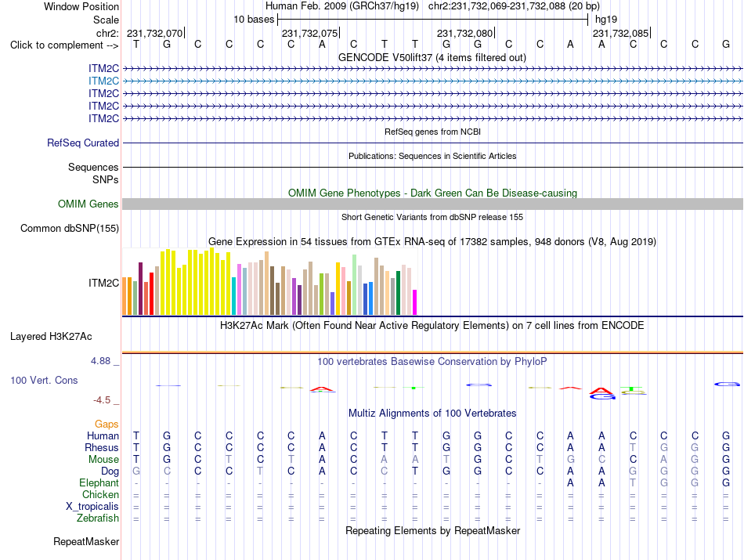Click the Zebrafish alignment row label
Viewport: 744px width, 560px height.
point(98,518)
